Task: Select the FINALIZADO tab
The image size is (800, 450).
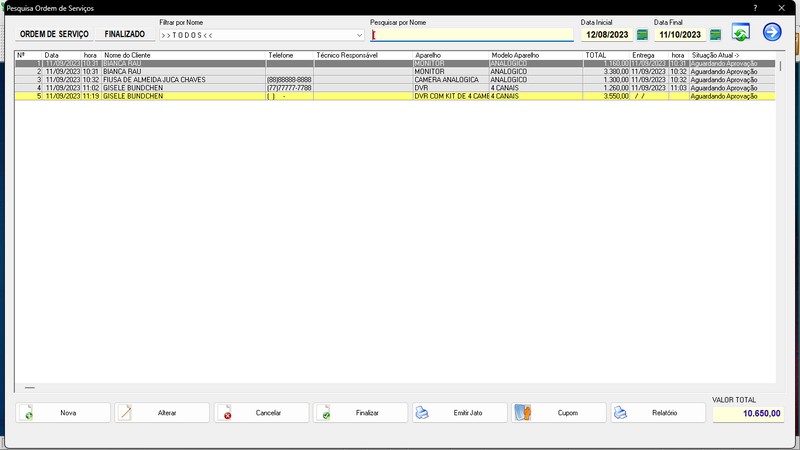Action: point(124,34)
